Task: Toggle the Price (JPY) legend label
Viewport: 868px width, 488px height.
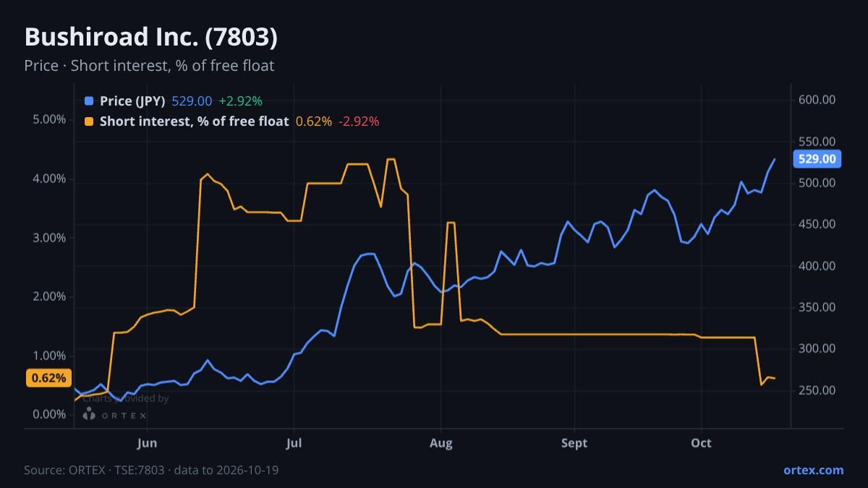Action: (x=132, y=101)
